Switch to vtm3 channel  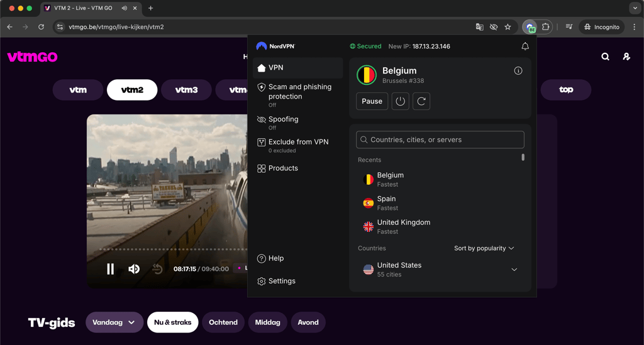coord(186,90)
